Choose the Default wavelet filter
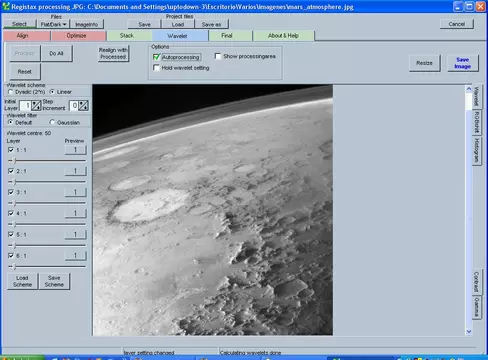Image resolution: width=488 pixels, height=360 pixels. 10,122
